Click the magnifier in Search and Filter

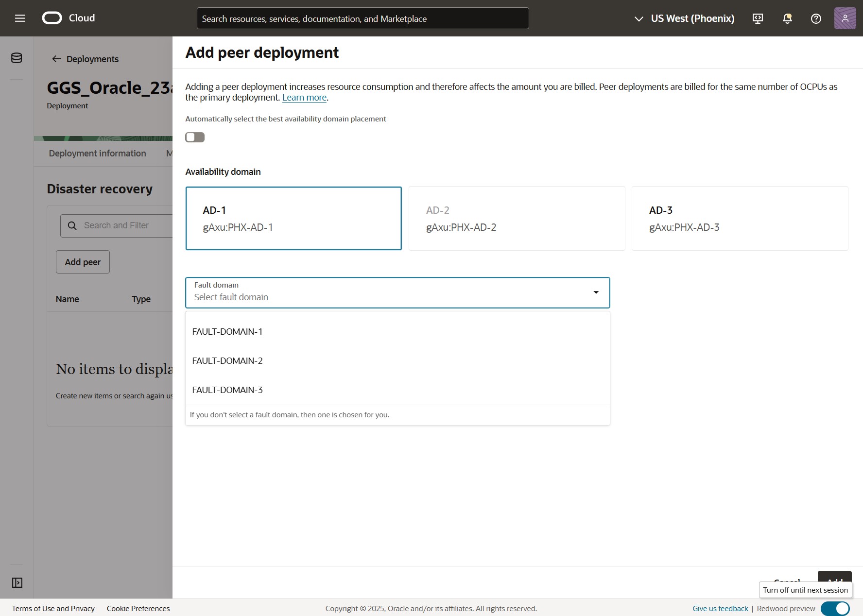click(x=72, y=225)
